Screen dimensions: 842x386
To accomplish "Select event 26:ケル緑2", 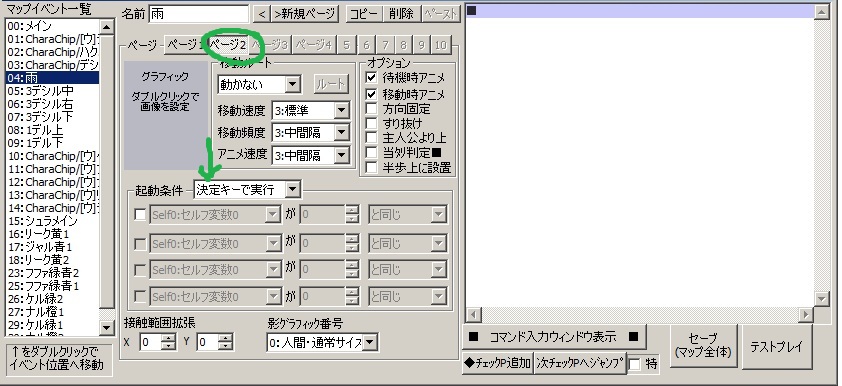I will [52, 299].
